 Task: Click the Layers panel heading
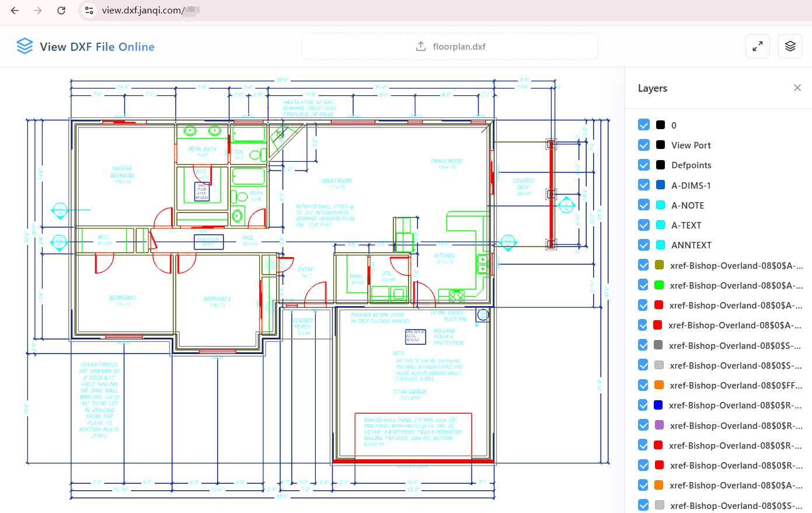(653, 88)
